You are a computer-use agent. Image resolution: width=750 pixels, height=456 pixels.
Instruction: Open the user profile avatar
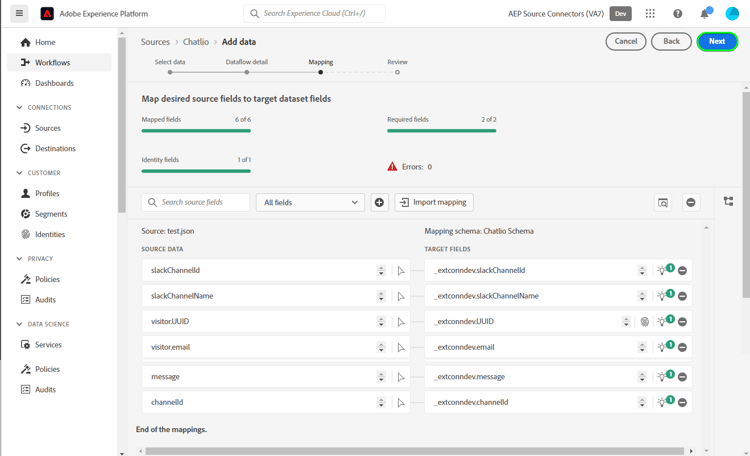732,14
